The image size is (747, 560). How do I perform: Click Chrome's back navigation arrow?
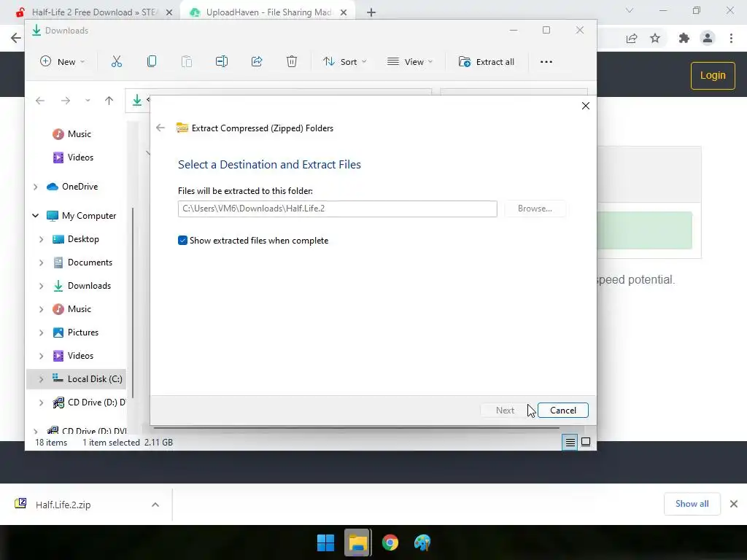click(16, 38)
